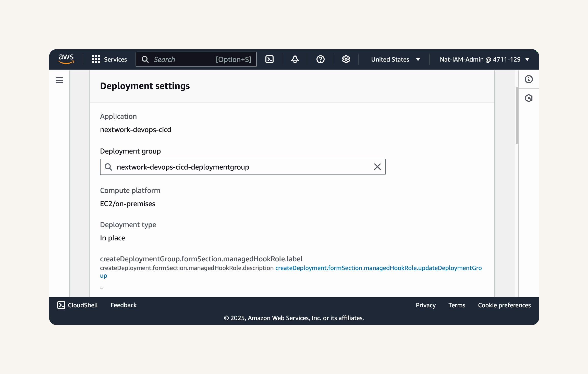Click the search magnifier in the top bar
Image resolution: width=588 pixels, height=374 pixels.
pyautogui.click(x=145, y=59)
